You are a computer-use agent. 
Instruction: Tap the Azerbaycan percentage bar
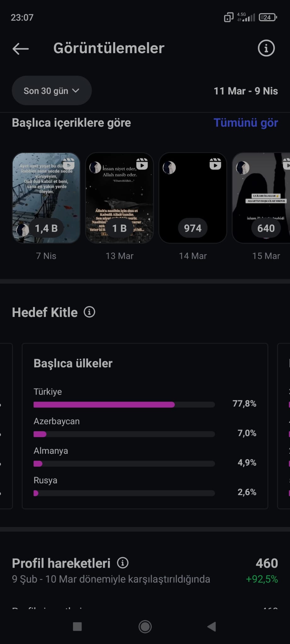[x=124, y=434]
